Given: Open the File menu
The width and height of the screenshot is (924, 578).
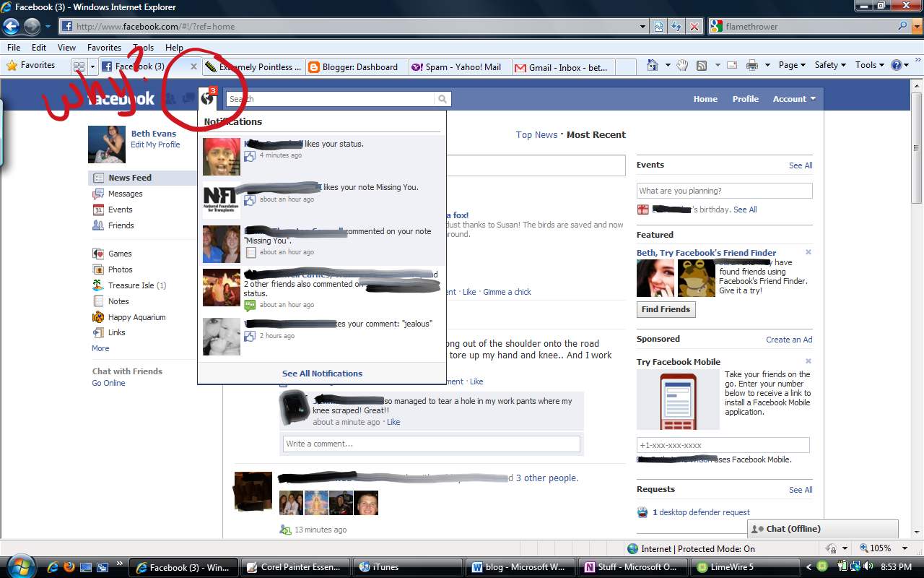Looking at the screenshot, I should click(x=14, y=47).
